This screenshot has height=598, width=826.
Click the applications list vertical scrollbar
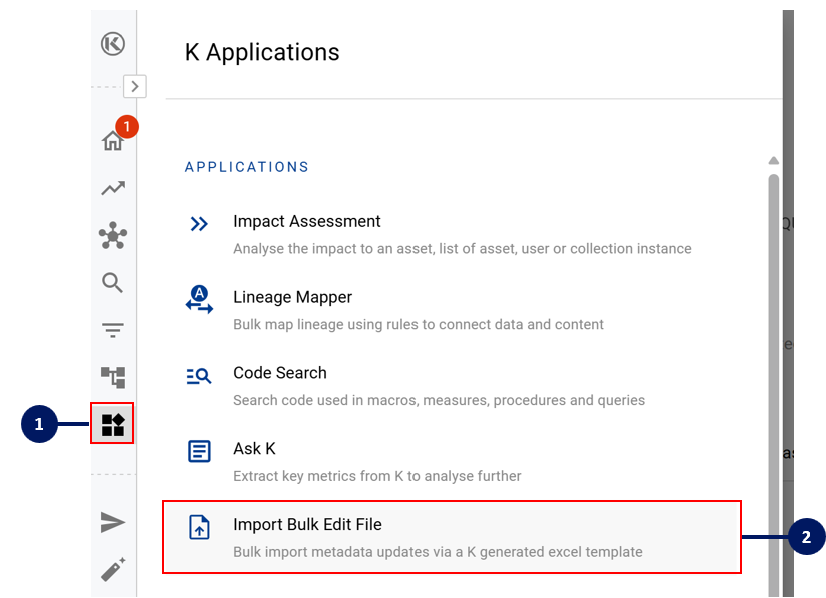773,380
